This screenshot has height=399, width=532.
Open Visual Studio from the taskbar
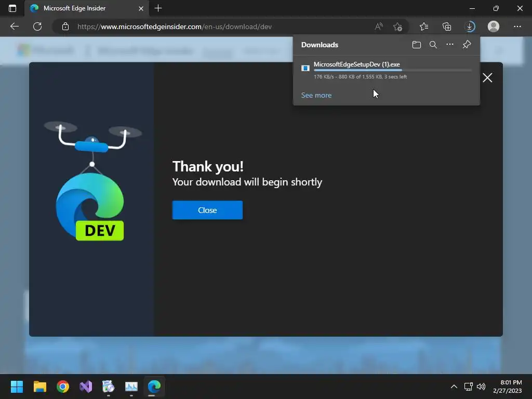coord(86,387)
